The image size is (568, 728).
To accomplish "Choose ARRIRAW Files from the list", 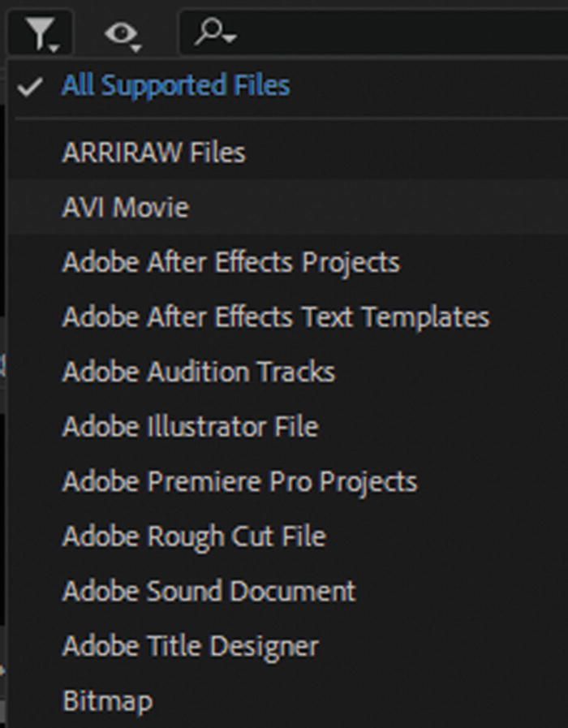I will click(153, 152).
